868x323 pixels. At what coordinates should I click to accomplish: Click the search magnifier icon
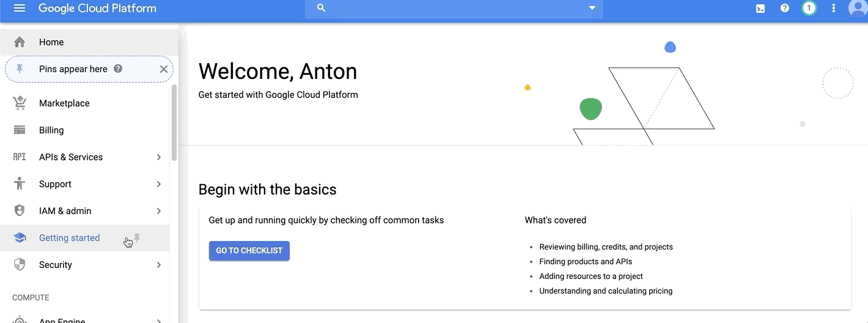[x=322, y=9]
